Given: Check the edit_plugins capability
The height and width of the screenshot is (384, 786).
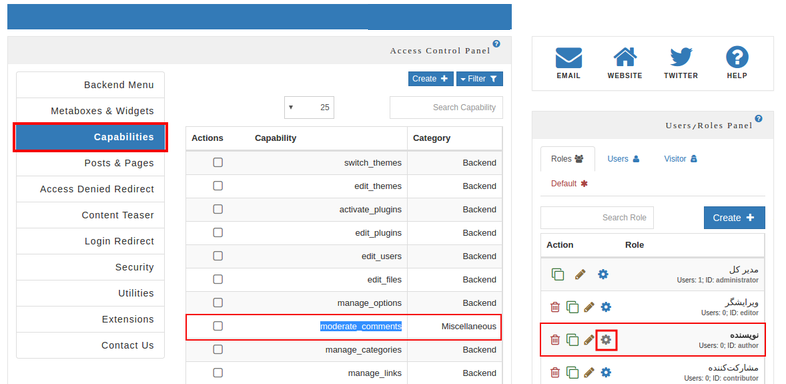Looking at the screenshot, I should [218, 233].
